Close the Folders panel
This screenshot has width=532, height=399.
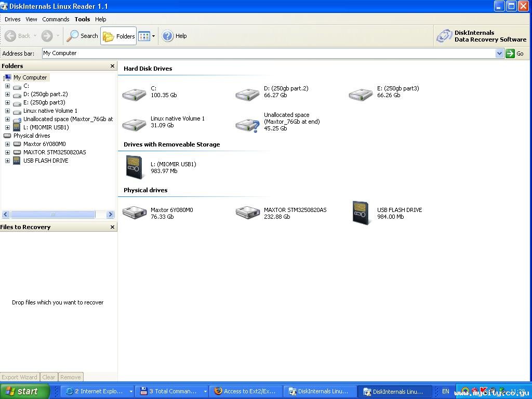pos(112,66)
